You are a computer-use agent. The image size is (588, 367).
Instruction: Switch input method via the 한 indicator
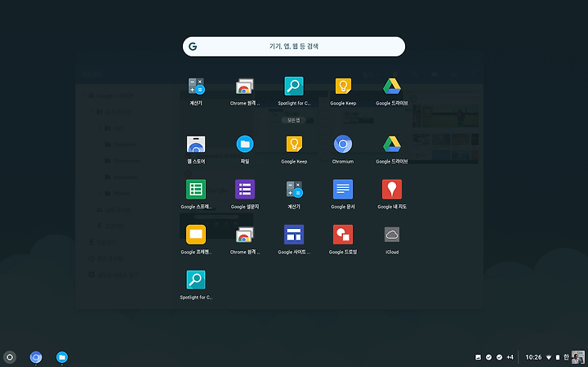(566, 357)
